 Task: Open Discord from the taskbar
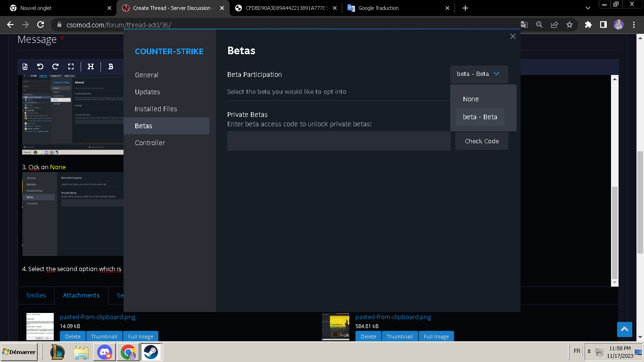pyautogui.click(x=105, y=352)
